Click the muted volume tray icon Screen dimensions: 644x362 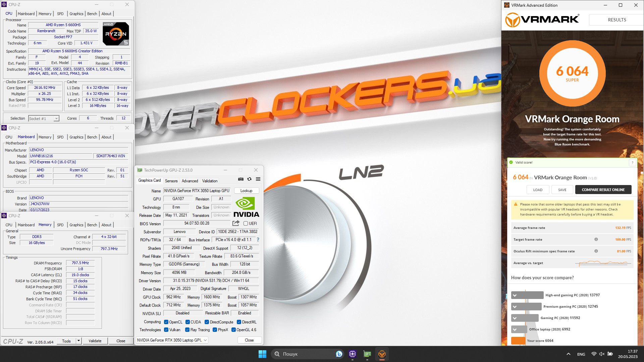coord(602,354)
